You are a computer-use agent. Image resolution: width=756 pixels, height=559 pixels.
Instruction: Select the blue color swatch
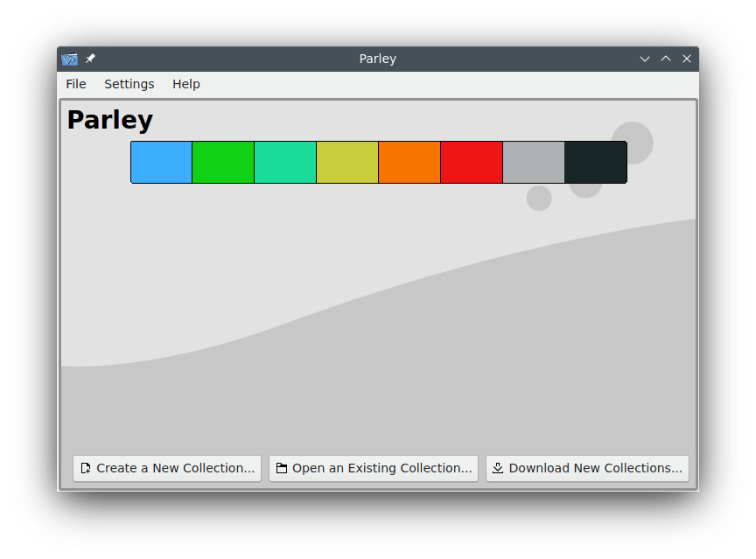tap(161, 163)
